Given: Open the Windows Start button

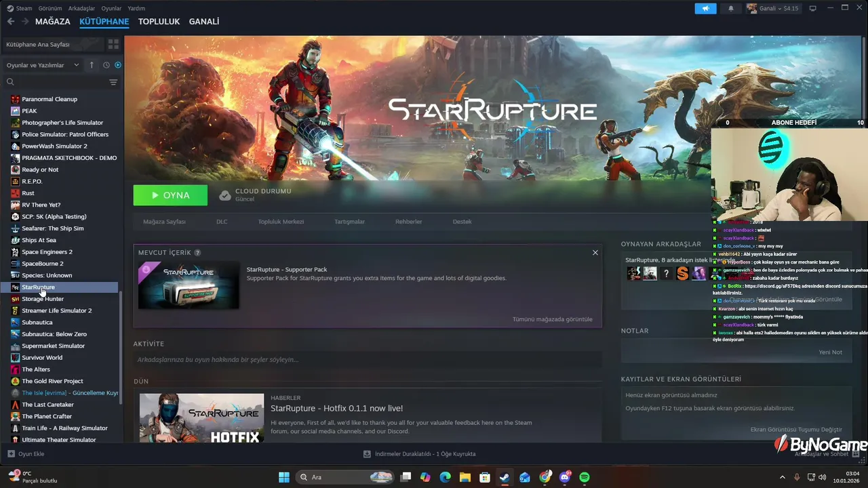Looking at the screenshot, I should (x=284, y=477).
